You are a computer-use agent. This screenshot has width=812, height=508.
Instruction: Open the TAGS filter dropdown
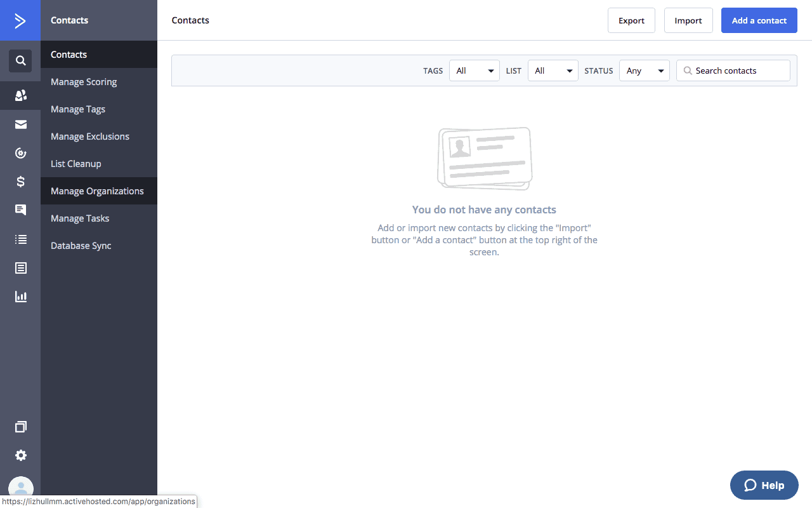coord(475,70)
